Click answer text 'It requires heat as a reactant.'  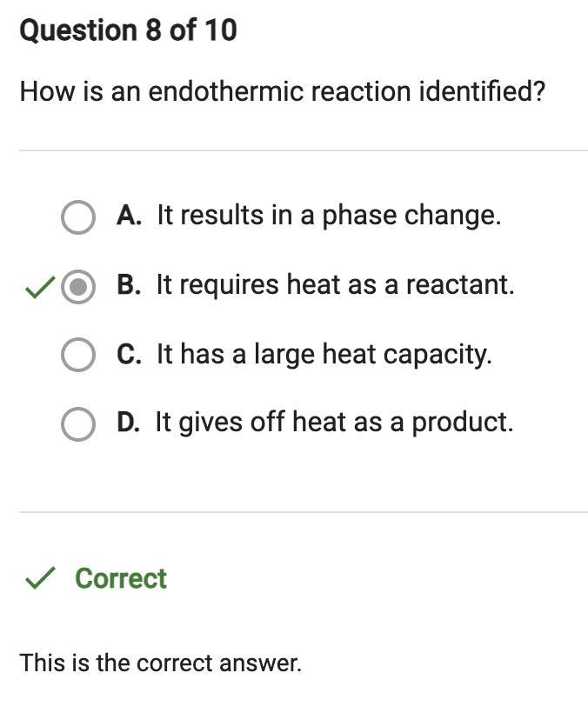(x=335, y=284)
